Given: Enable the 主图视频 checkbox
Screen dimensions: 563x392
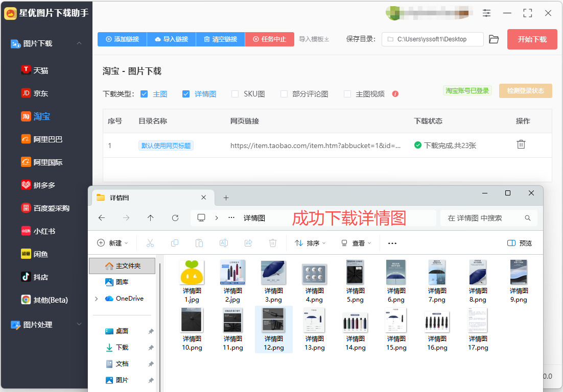Looking at the screenshot, I should point(347,94).
